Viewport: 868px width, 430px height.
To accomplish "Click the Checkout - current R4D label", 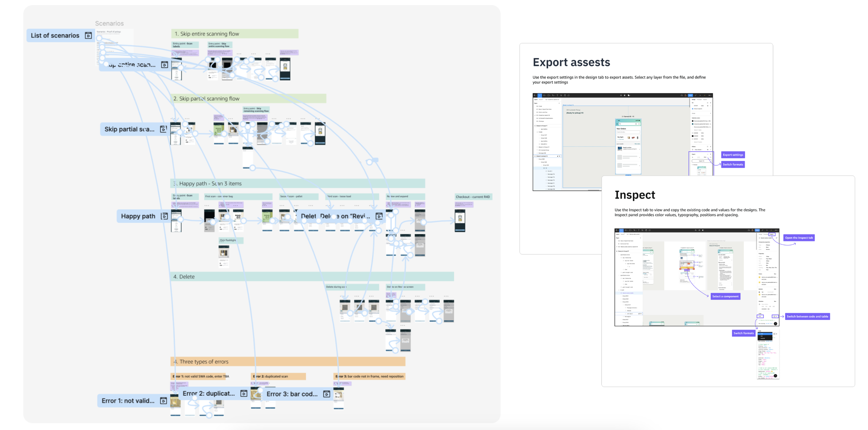I will pyautogui.click(x=473, y=197).
